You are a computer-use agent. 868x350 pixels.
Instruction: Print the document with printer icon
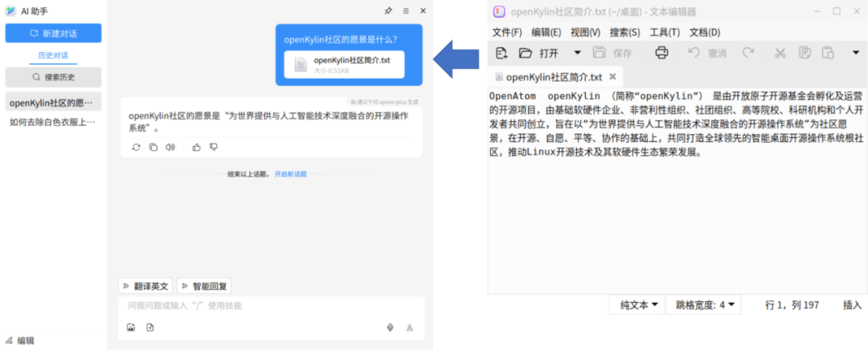click(661, 53)
